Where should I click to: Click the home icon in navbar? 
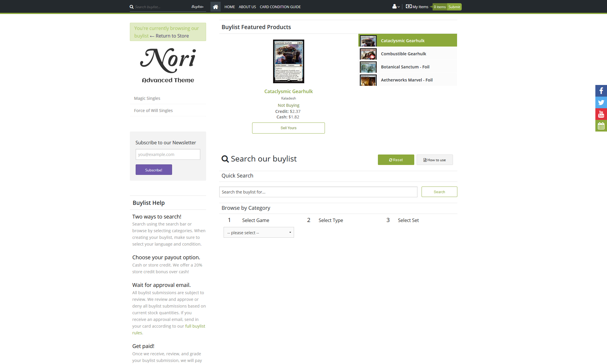215,7
